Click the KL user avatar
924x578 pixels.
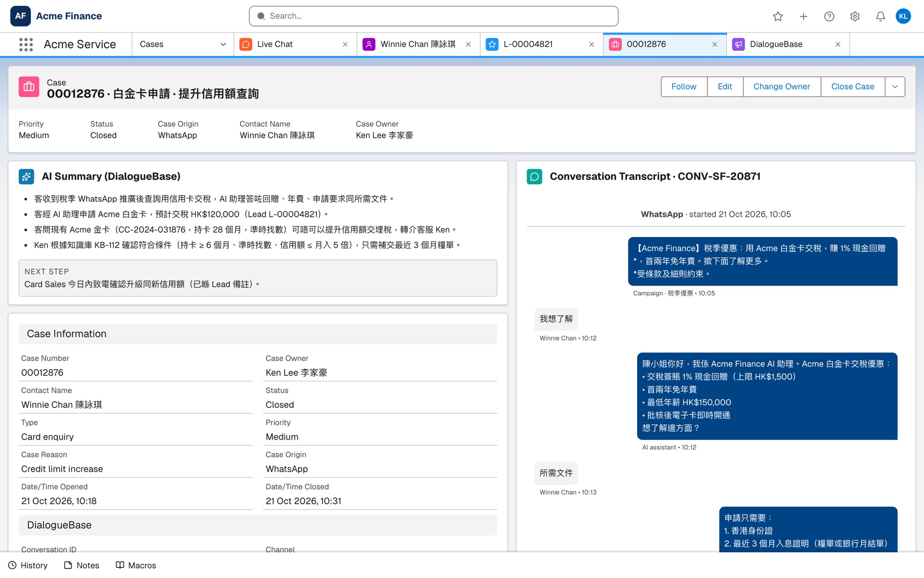[x=903, y=16]
